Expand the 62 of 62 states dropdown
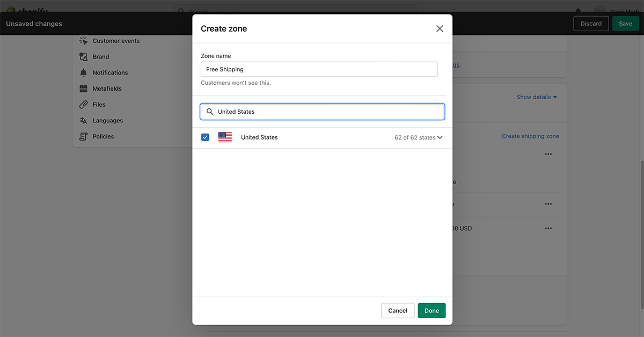Screen dimensions: 644x337 419,137
